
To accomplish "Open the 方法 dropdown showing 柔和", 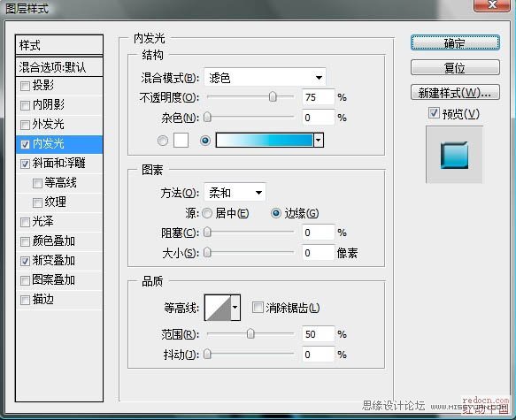I will tap(235, 192).
